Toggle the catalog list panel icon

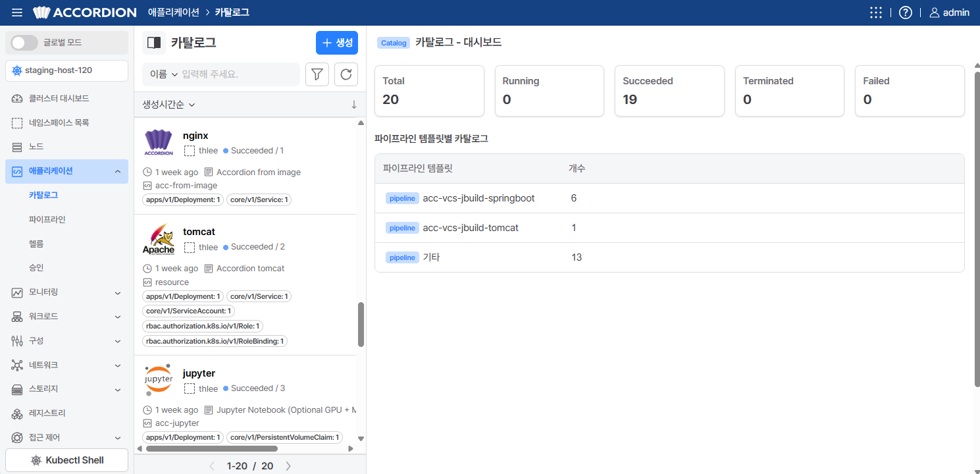tap(154, 43)
